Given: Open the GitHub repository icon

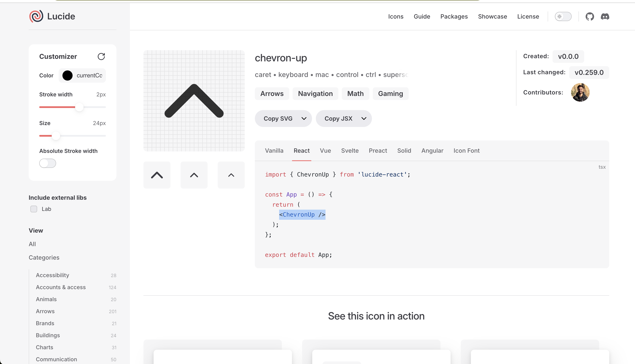Looking at the screenshot, I should 589,16.
